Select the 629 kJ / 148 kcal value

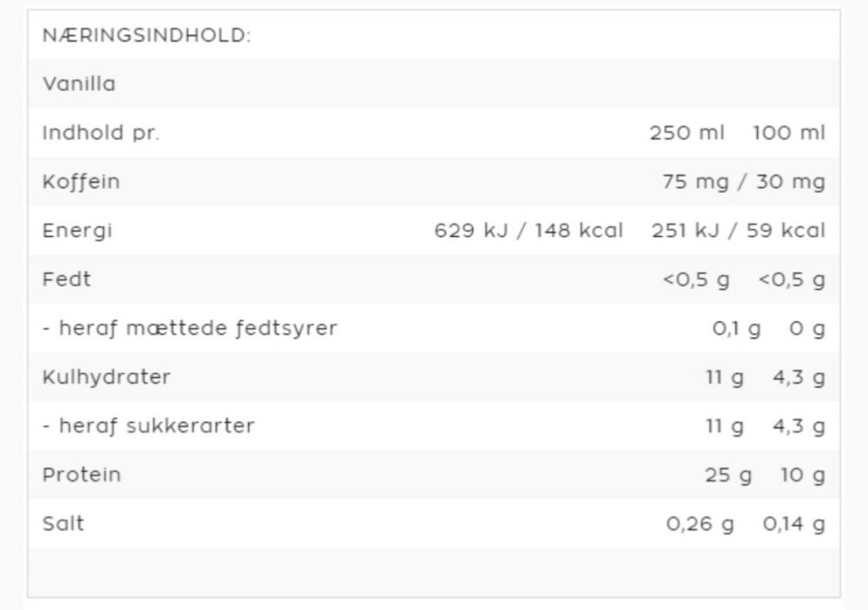[x=529, y=230]
